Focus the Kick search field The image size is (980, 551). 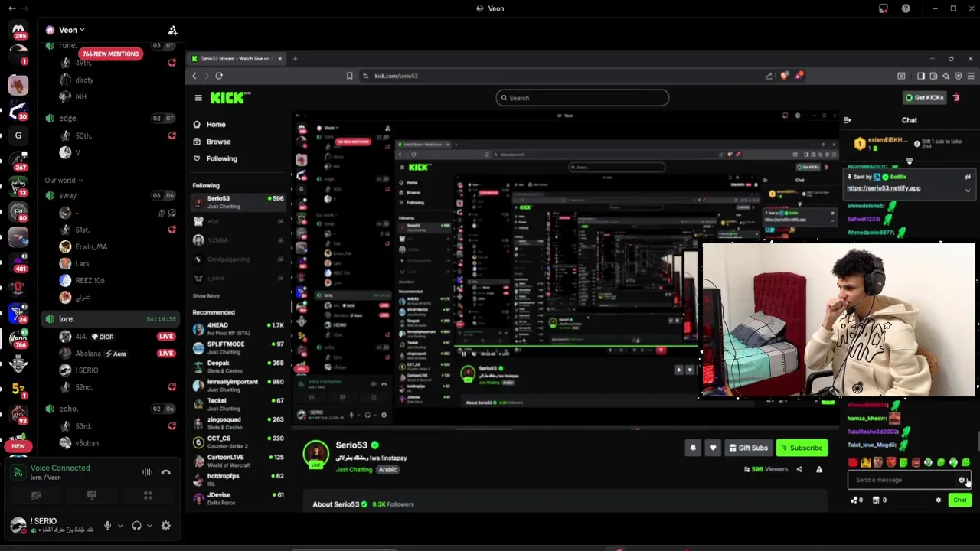pos(582,98)
